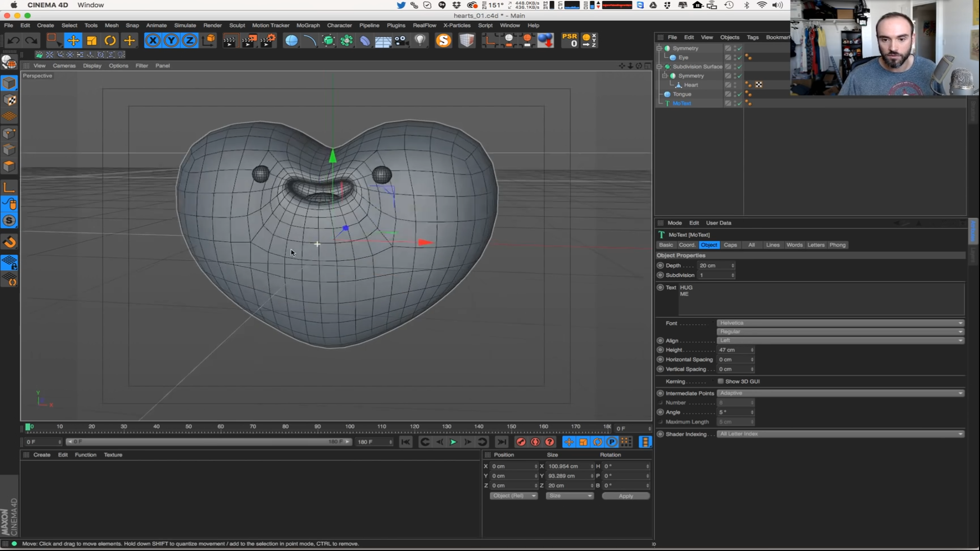Open Object manager Tags menu

pyautogui.click(x=752, y=37)
